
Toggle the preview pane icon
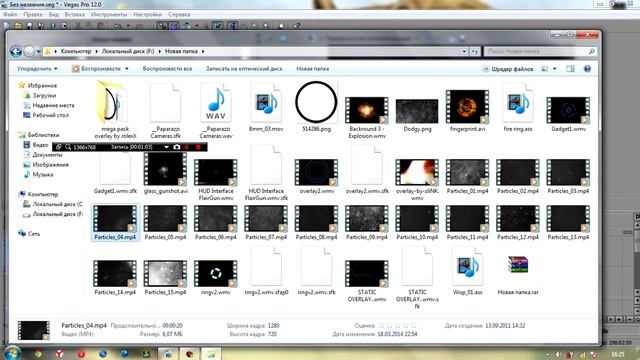coord(570,69)
